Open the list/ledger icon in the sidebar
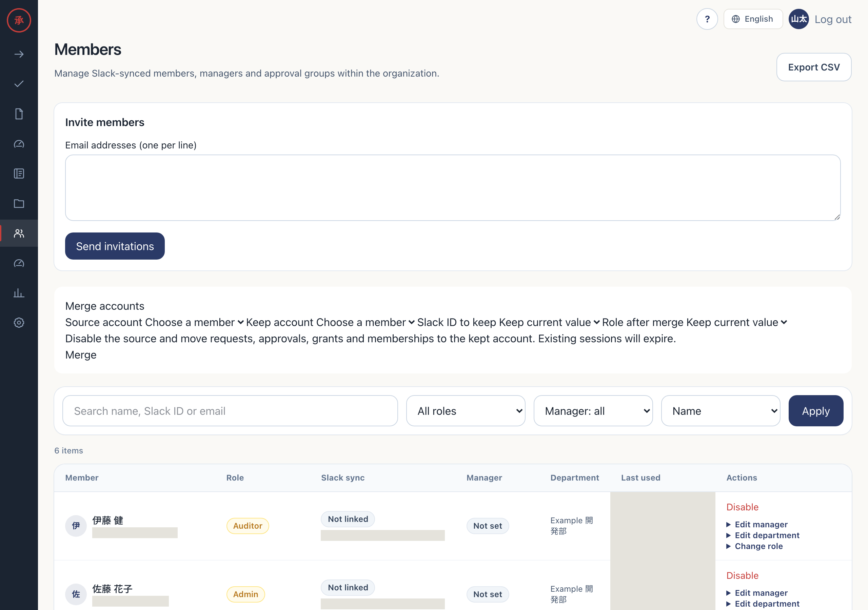 [19, 174]
